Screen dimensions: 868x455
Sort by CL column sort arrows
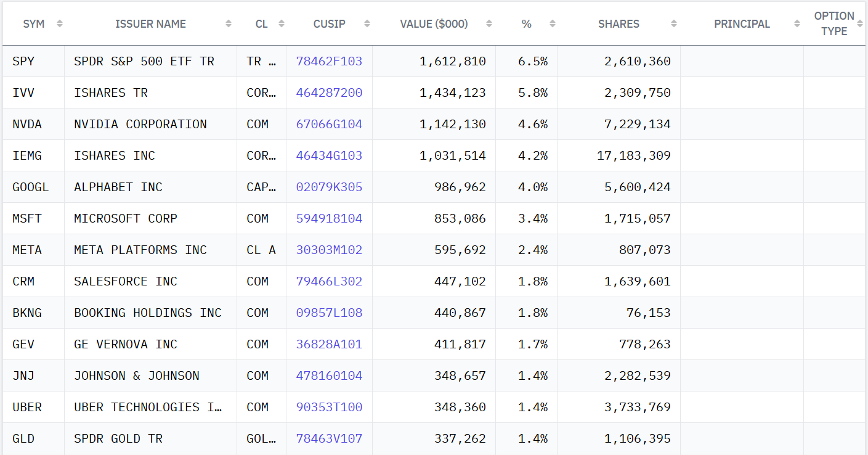282,24
